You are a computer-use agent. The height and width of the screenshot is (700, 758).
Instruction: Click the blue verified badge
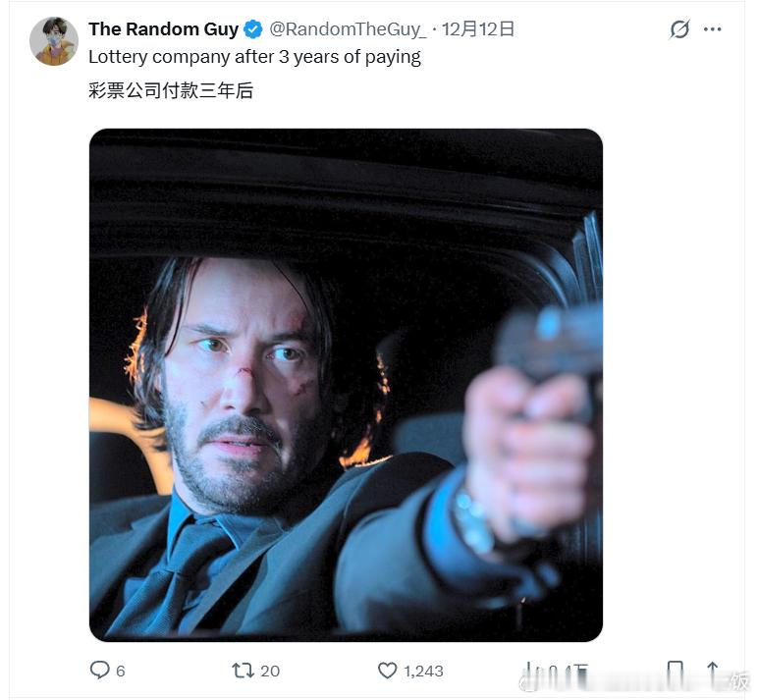click(x=252, y=29)
